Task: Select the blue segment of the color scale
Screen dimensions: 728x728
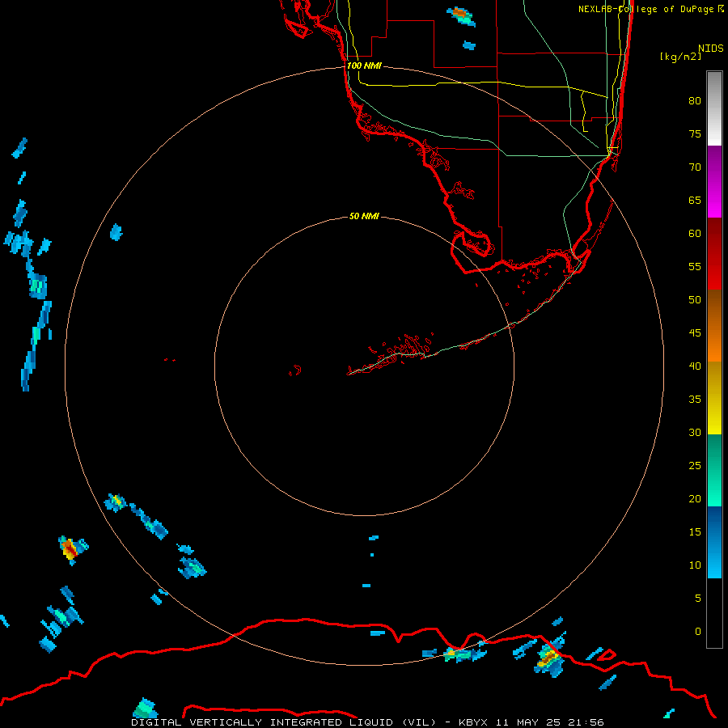Action: pos(714,542)
